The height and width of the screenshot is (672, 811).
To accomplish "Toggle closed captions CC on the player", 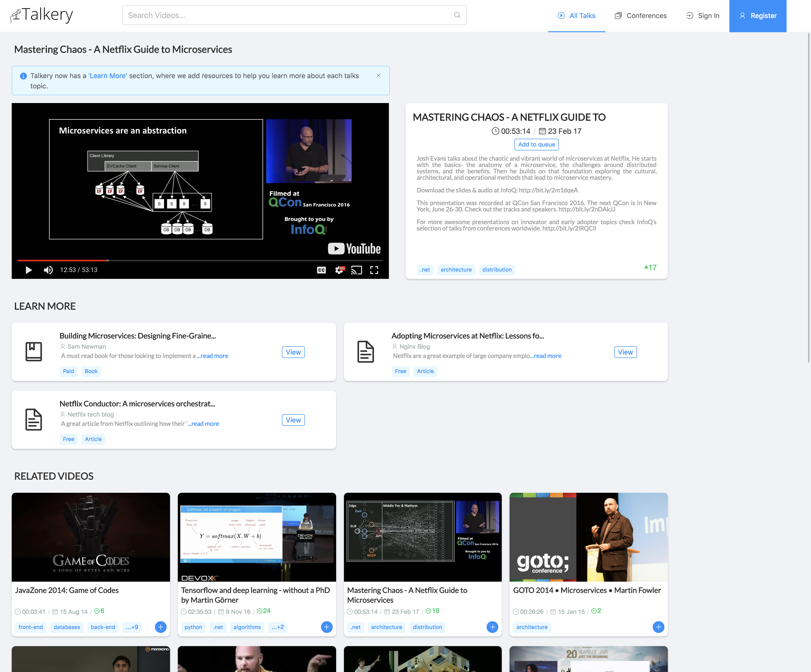I will click(x=321, y=270).
